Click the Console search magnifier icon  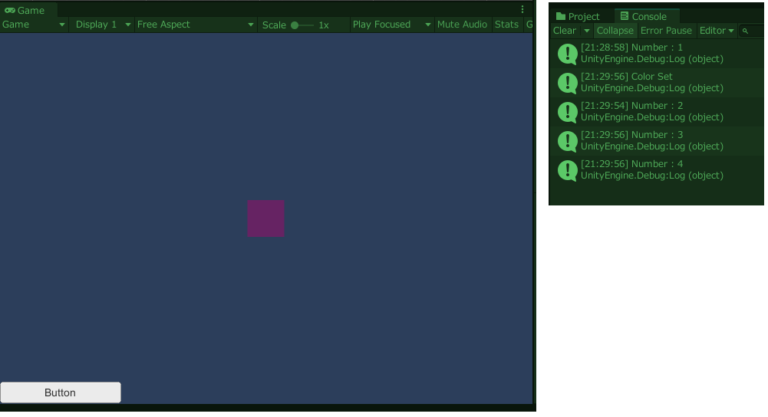[745, 31]
